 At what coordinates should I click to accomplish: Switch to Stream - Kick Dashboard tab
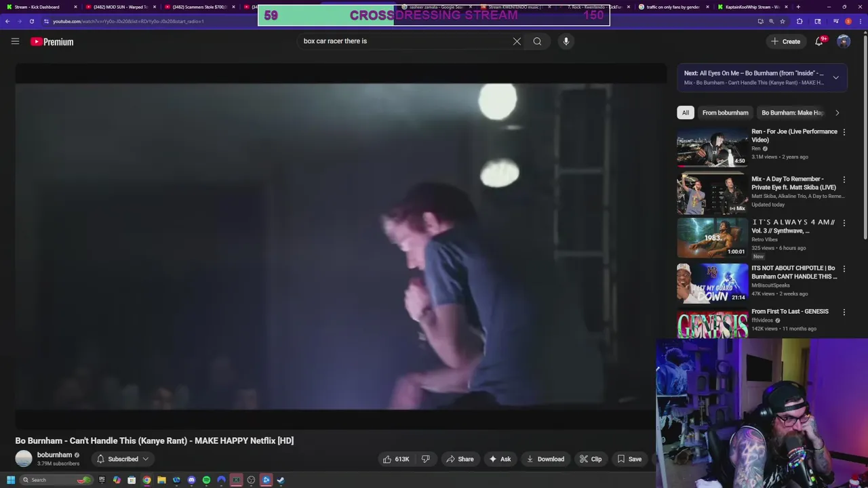click(41, 7)
